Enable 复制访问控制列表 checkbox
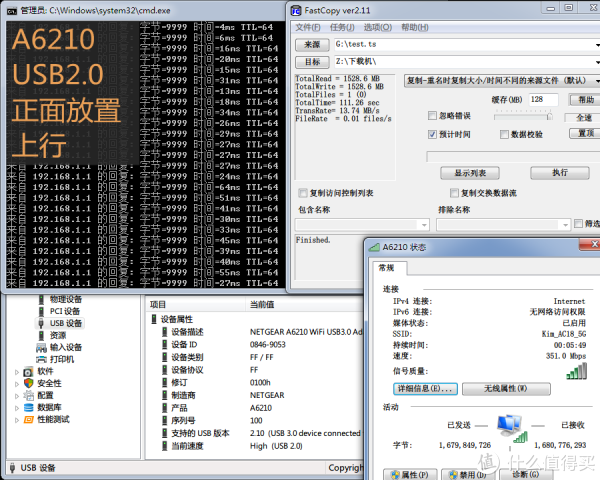The image size is (600, 480). tap(303, 193)
